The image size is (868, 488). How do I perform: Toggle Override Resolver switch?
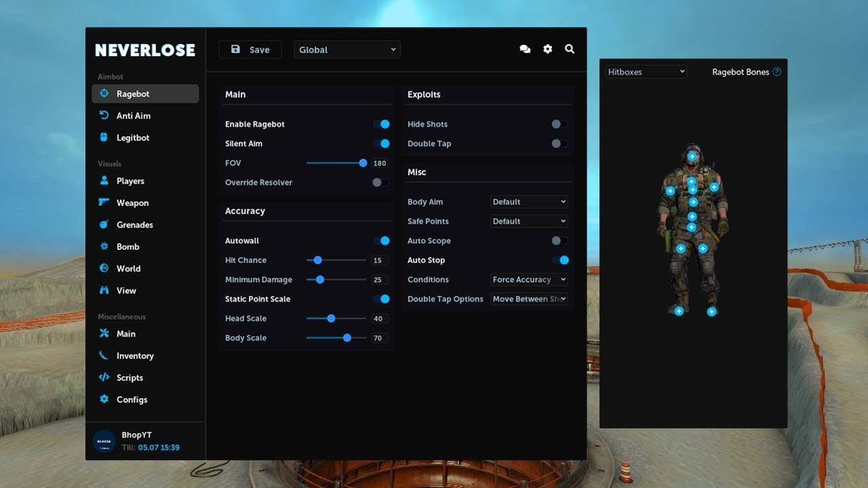(x=380, y=182)
